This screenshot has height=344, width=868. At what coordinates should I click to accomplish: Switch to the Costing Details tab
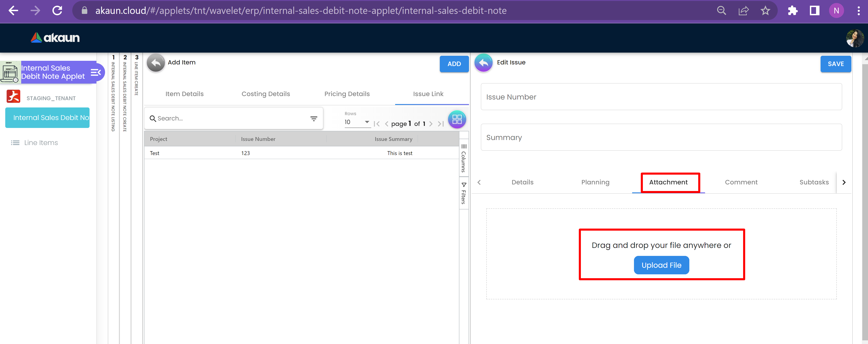pyautogui.click(x=265, y=94)
